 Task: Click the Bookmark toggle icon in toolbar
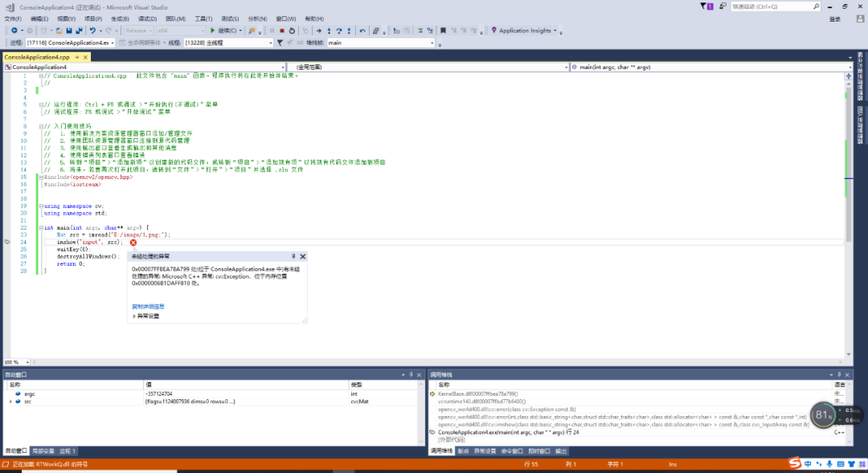point(443,31)
